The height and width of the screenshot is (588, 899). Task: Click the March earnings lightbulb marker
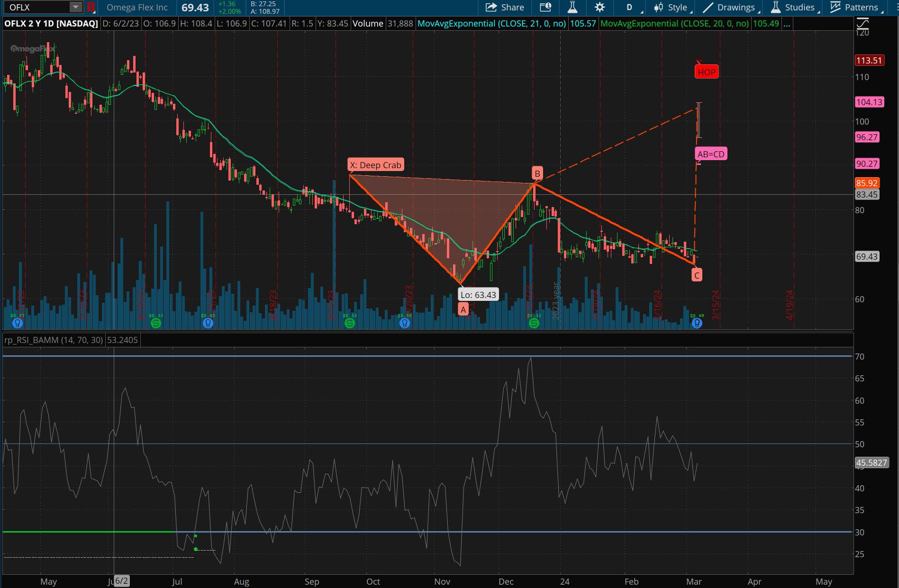pyautogui.click(x=697, y=323)
